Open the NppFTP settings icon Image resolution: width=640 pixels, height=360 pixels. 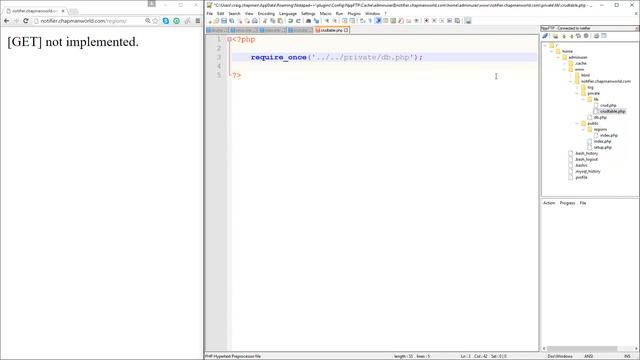click(x=596, y=36)
